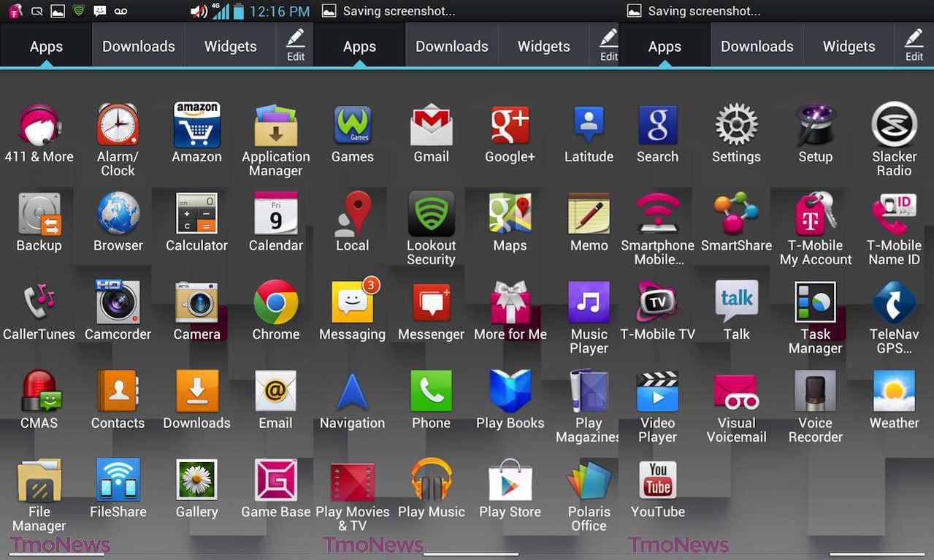Tap the Calculator app icon
The height and width of the screenshot is (560, 934).
pos(196,215)
